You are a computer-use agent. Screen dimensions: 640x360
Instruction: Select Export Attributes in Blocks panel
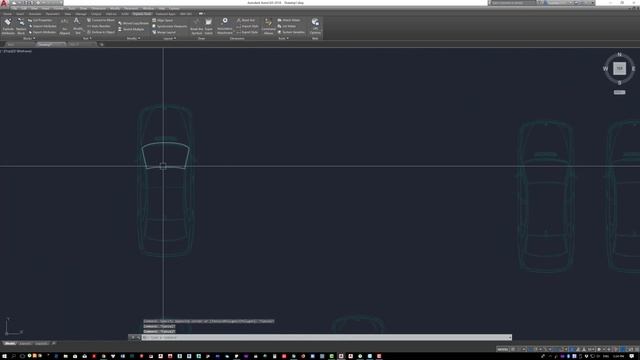[x=42, y=32]
